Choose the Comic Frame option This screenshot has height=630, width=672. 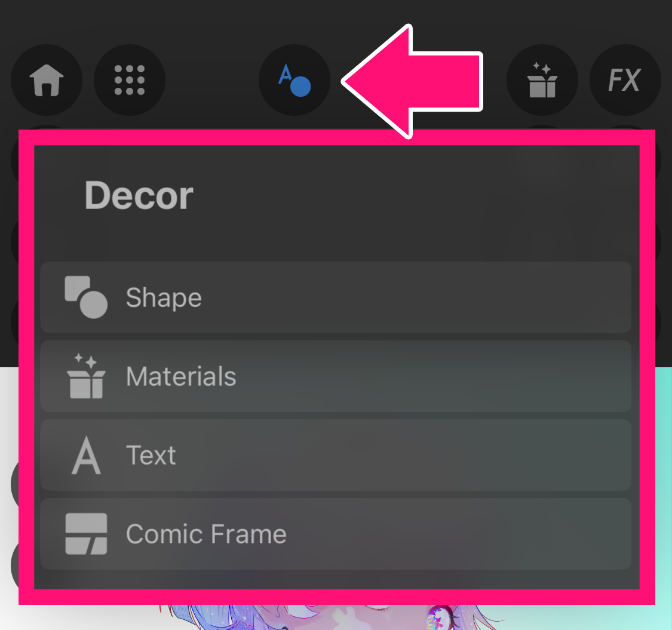click(x=336, y=534)
